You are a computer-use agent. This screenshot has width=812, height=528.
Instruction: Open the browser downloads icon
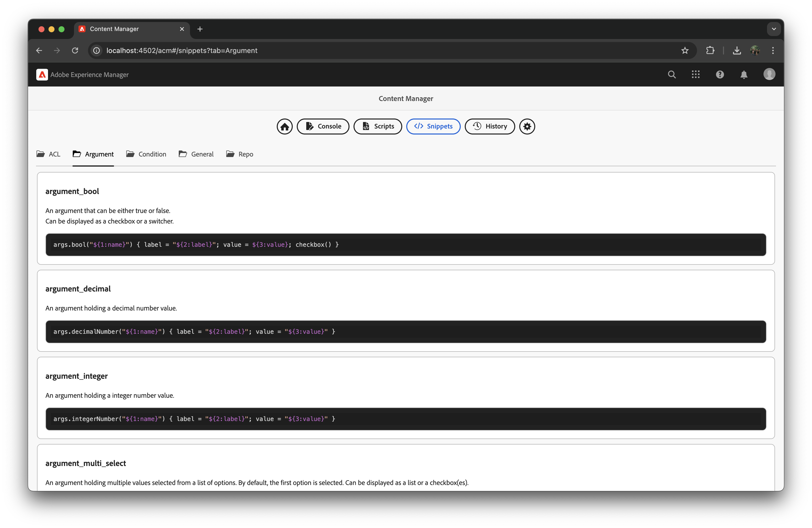point(737,50)
